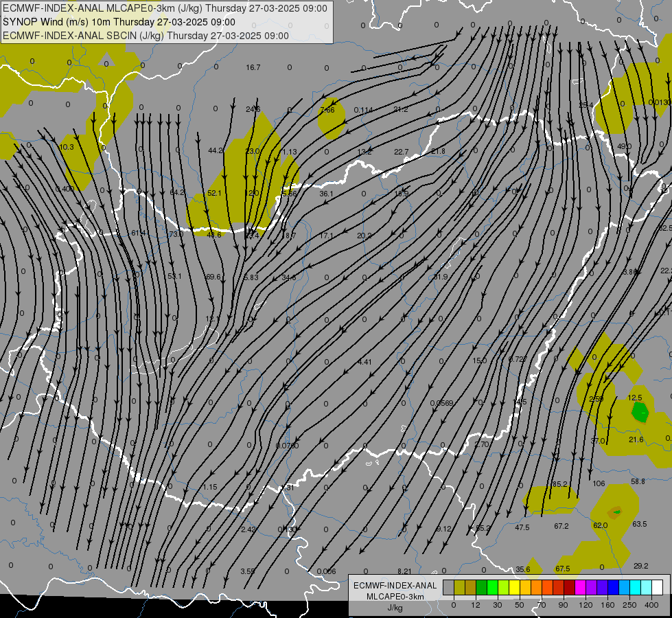Click the map value 69.6
Viewport: 672px width, 618px height.
[213, 277]
